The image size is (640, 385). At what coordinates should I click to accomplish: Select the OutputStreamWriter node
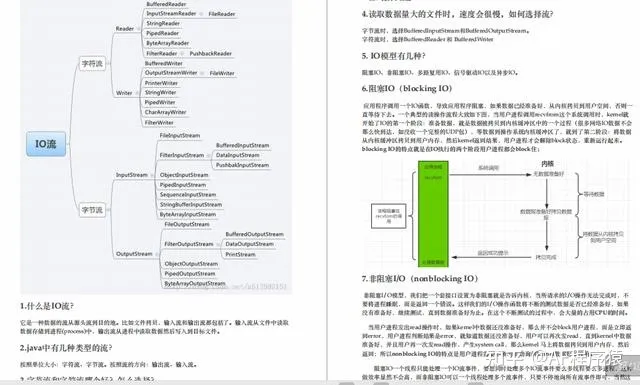point(171,73)
